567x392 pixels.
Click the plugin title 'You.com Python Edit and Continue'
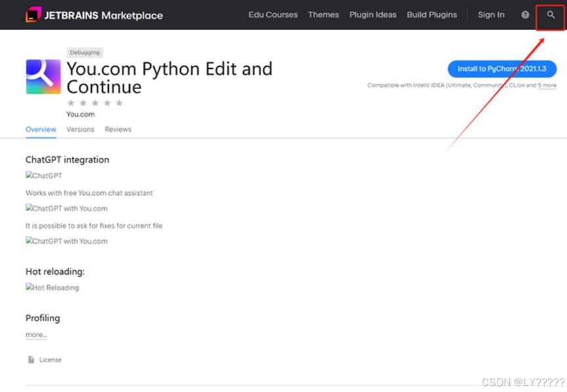pyautogui.click(x=169, y=78)
